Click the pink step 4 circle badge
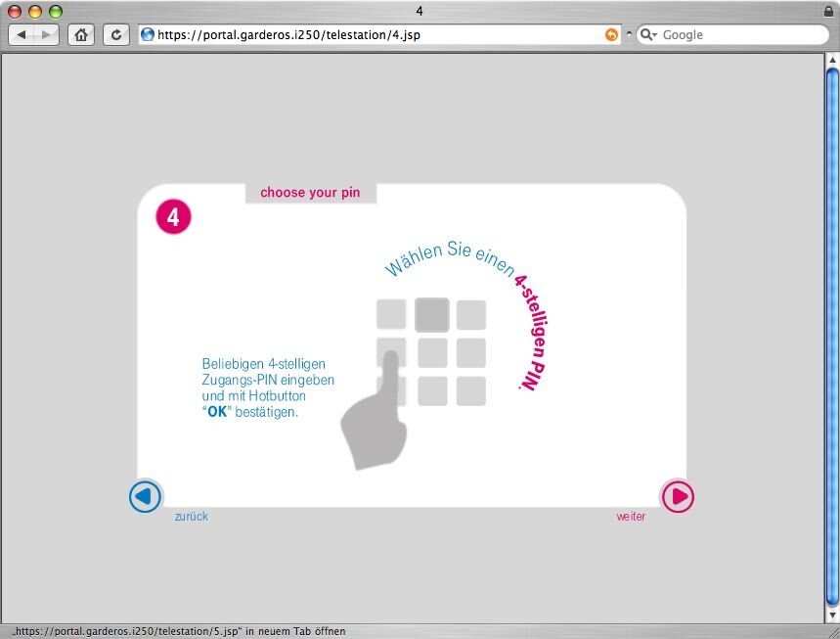Screen dimensions: 840x639 [173, 216]
